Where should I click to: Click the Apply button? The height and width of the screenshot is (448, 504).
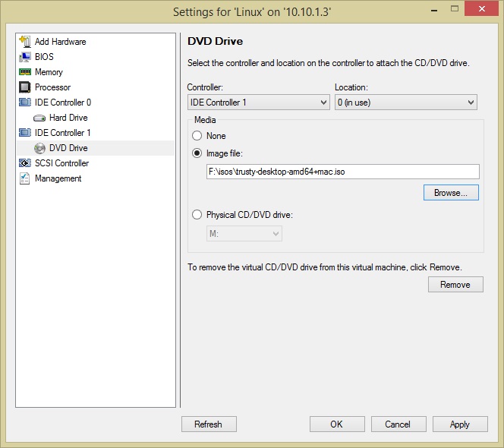(460, 424)
